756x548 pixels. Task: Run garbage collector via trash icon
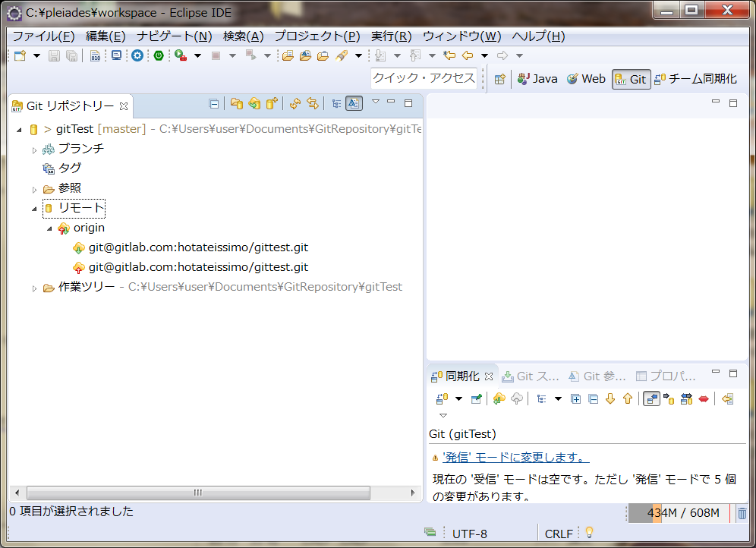coord(742,514)
